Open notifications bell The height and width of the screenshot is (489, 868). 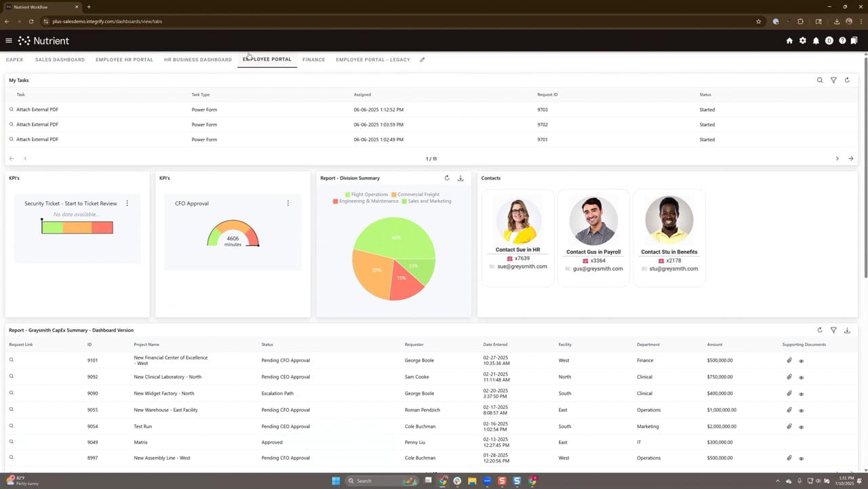(816, 41)
